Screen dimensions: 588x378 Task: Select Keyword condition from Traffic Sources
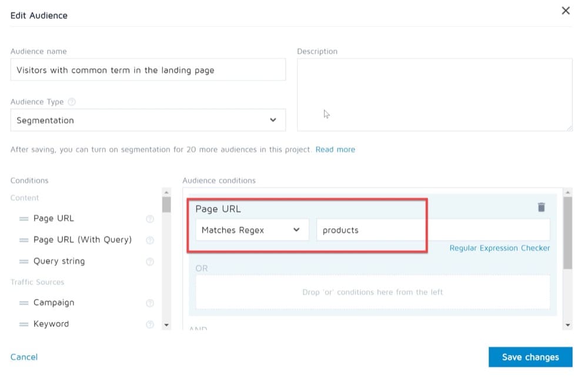tap(51, 324)
